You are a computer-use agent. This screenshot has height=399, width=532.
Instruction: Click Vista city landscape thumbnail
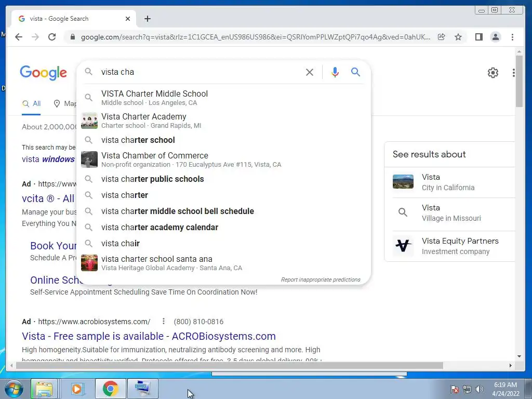click(403, 181)
